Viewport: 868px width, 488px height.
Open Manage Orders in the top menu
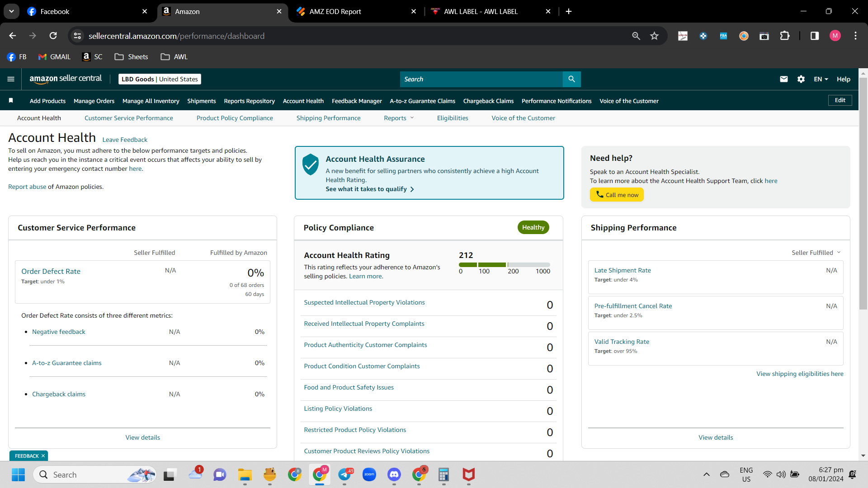[94, 101]
